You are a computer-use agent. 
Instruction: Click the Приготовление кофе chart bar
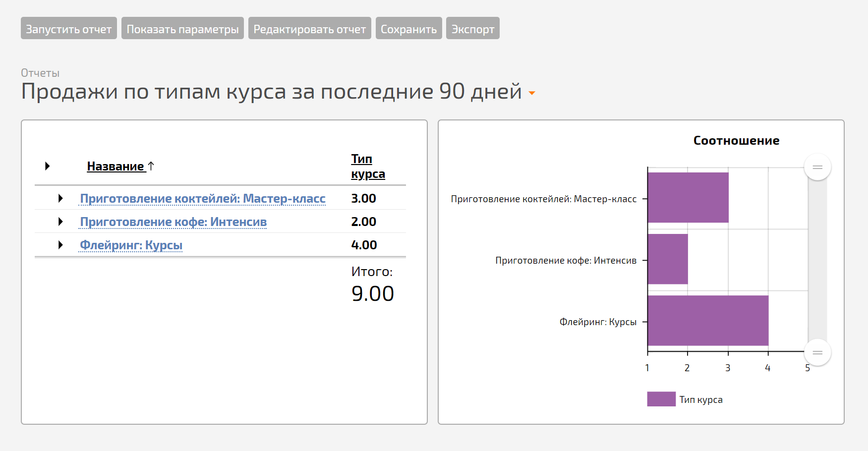[668, 259]
